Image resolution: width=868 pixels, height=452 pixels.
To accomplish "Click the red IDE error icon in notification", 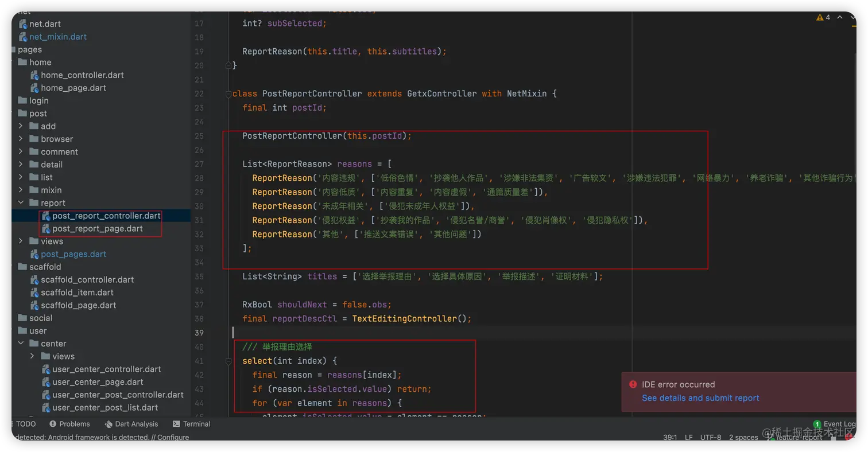I will (x=633, y=384).
